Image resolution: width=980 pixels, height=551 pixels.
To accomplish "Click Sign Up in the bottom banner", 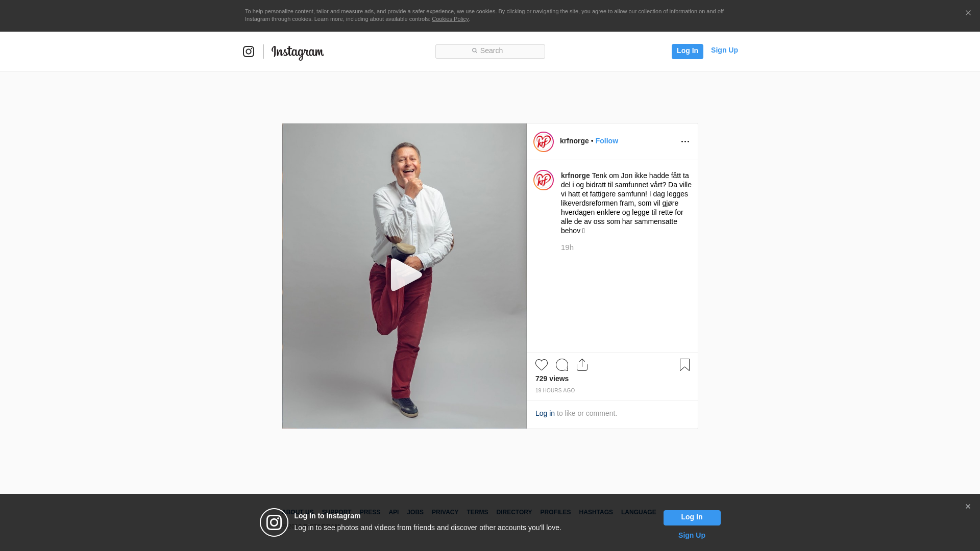I will pos(692,535).
